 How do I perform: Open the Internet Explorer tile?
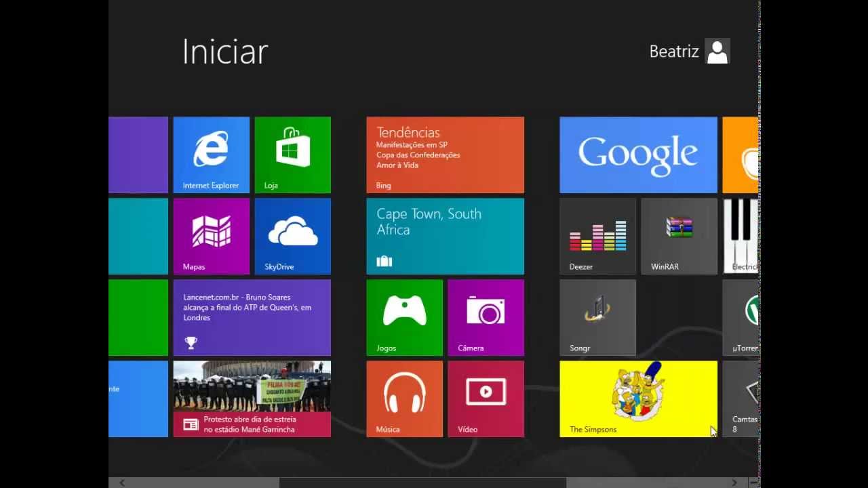click(211, 155)
